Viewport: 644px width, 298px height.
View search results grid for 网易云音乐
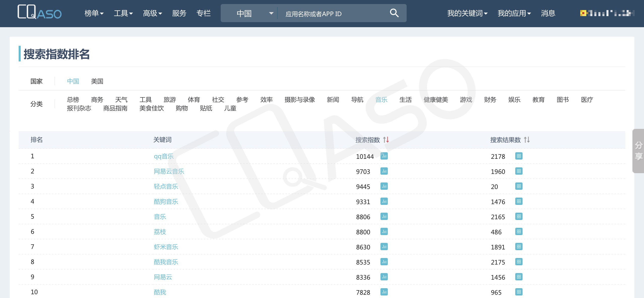pyautogui.click(x=519, y=171)
